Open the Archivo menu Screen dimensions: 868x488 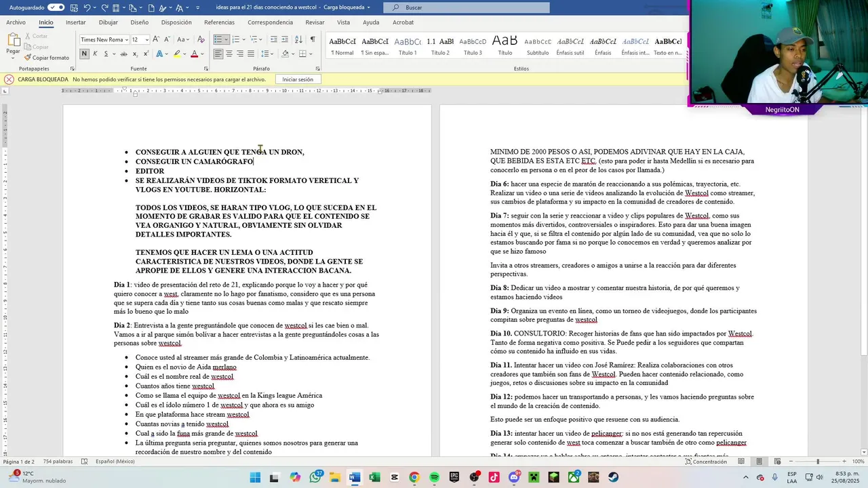(16, 22)
